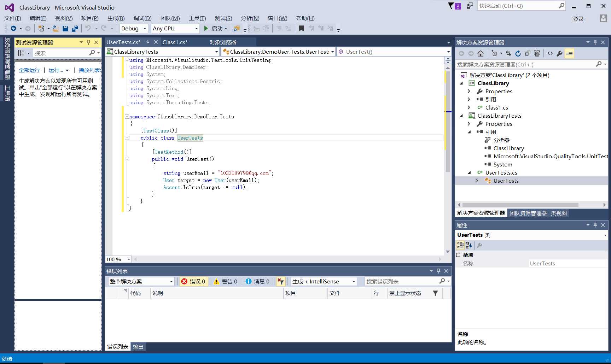This screenshot has width=611, height=364.
Task: Click the 运行... link in Test Explorer
Action: (56, 70)
